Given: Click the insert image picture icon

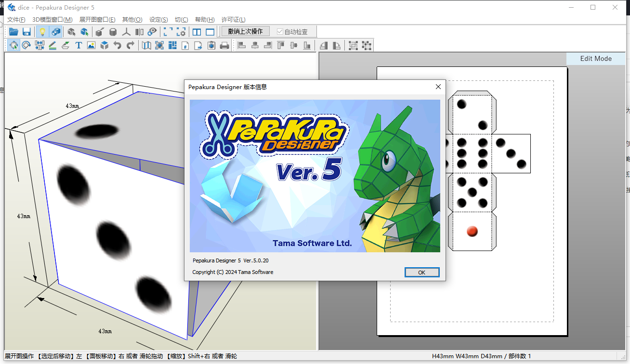Looking at the screenshot, I should click(x=92, y=45).
